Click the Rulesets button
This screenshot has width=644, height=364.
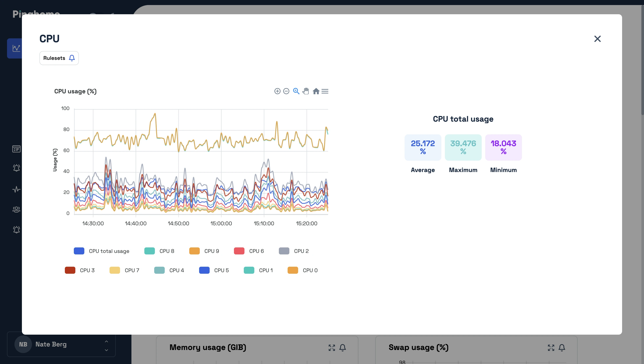(x=59, y=58)
